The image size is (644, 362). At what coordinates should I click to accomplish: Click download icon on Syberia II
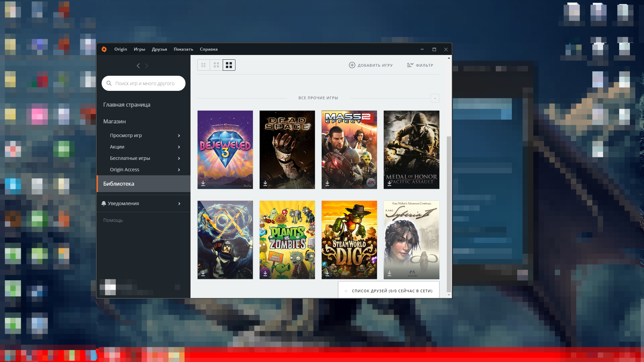[389, 274]
